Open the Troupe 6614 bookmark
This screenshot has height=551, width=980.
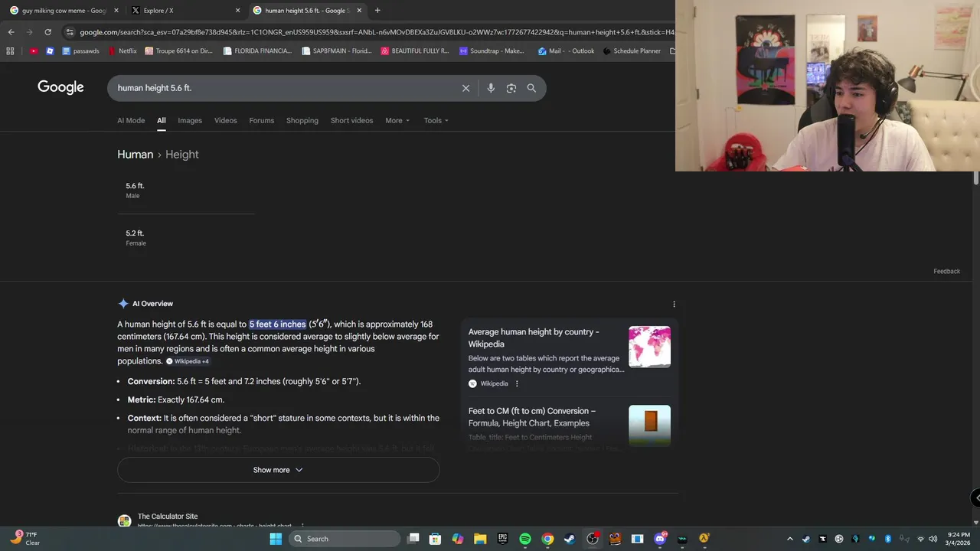[179, 51]
